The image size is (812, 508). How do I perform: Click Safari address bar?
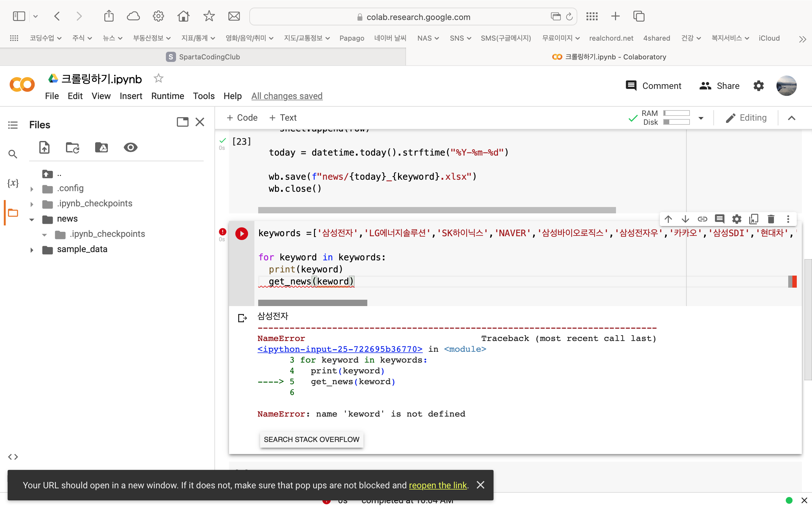(413, 17)
